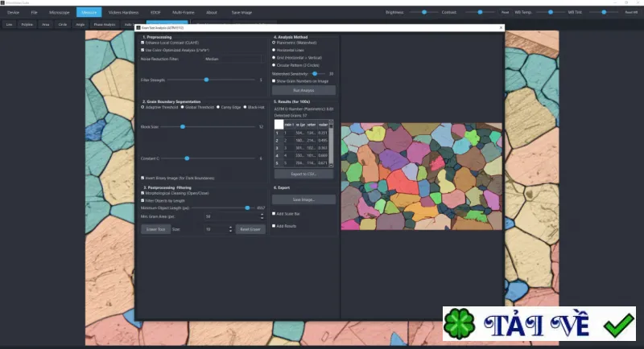
Task: Click the Export to CSV button
Action: point(303,174)
